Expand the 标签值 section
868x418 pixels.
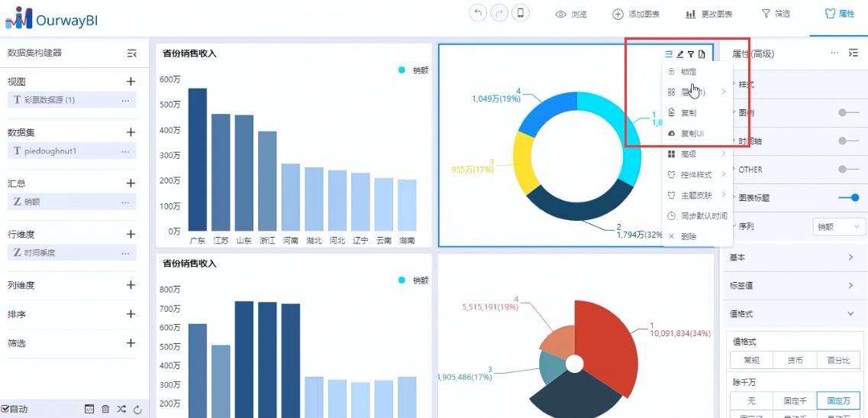click(x=795, y=286)
